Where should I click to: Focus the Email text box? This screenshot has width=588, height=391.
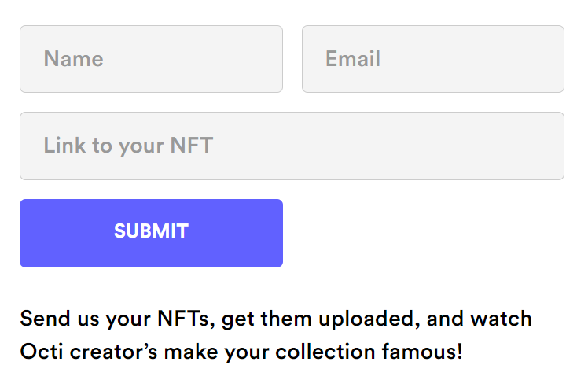[432, 59]
